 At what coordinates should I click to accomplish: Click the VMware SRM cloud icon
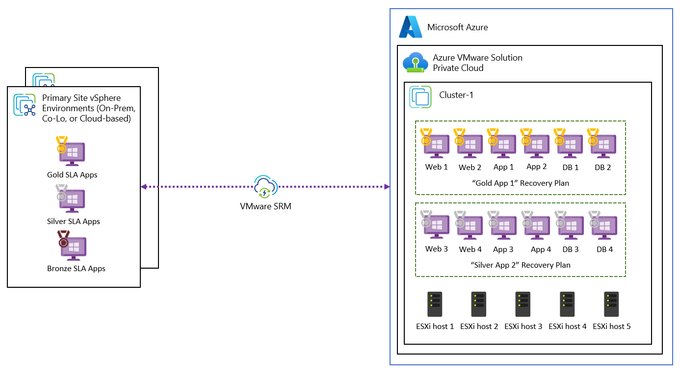(x=265, y=187)
